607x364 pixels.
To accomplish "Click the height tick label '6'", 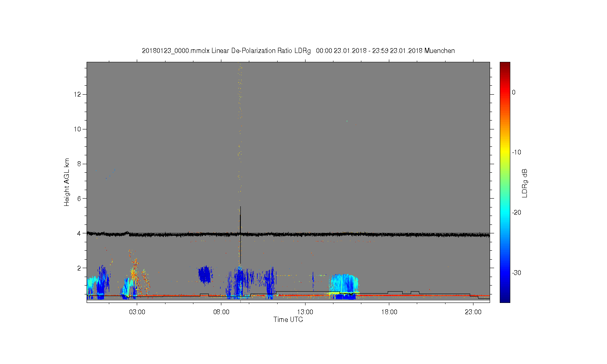I will 79,199.
